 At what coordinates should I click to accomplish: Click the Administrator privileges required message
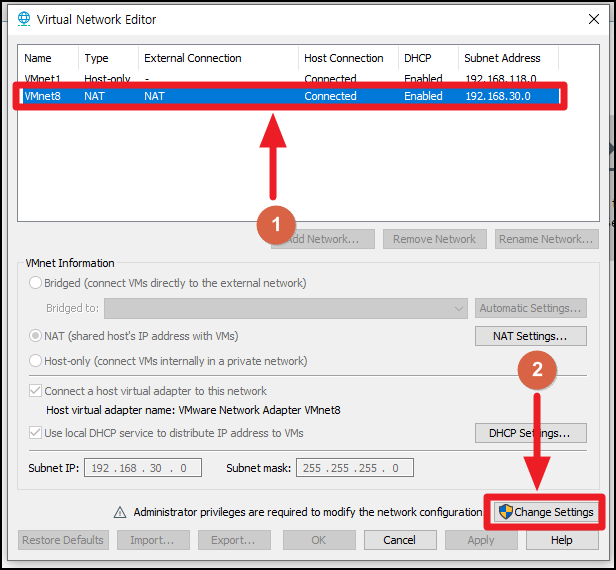point(308,512)
